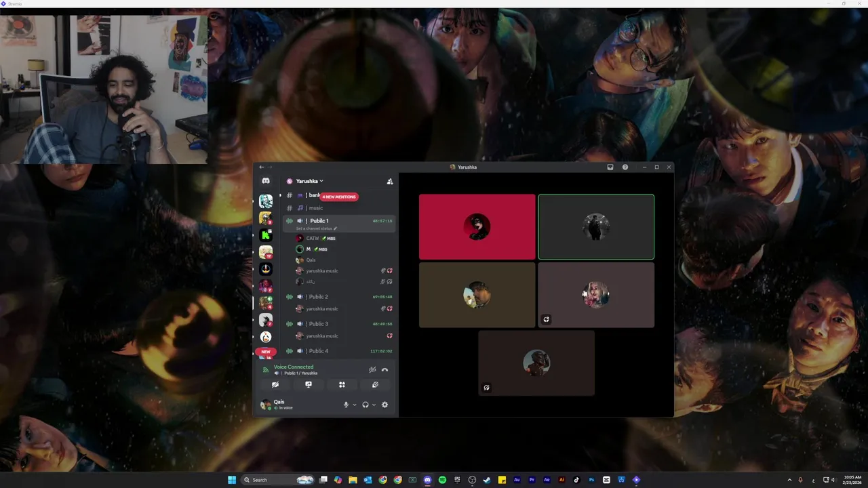
Task: Open Photoshop from the taskbar
Action: [591, 480]
